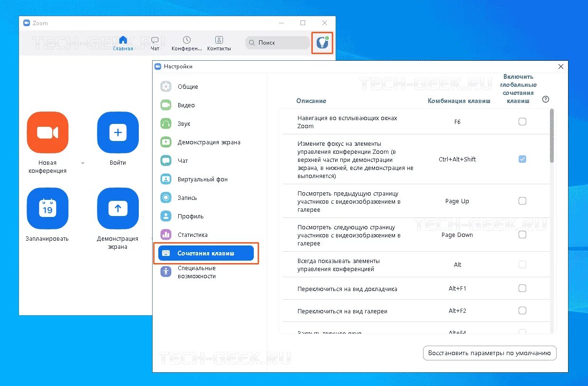The image size is (588, 386).
Task: Select Видео settings section
Action: 186,105
